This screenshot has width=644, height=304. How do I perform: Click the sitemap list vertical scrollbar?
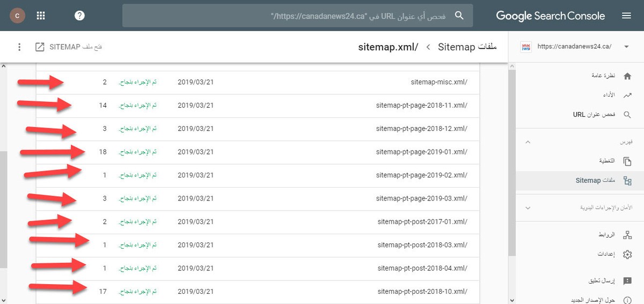[x=511, y=161]
